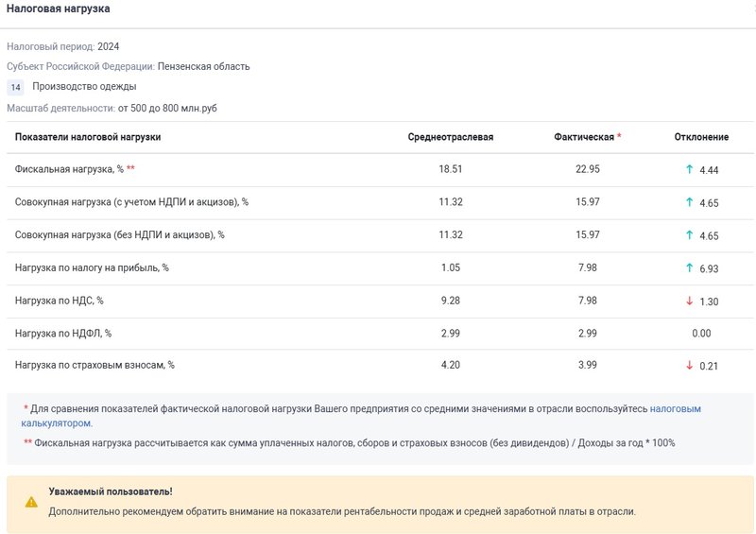Open the налоговым калькулятором link
The width and height of the screenshot is (756, 534).
675,409
